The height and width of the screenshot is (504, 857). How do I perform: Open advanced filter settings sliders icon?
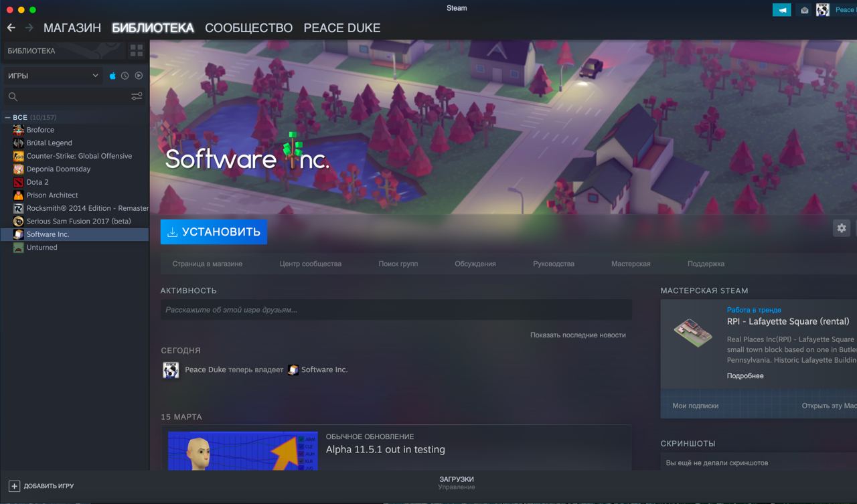[x=137, y=96]
